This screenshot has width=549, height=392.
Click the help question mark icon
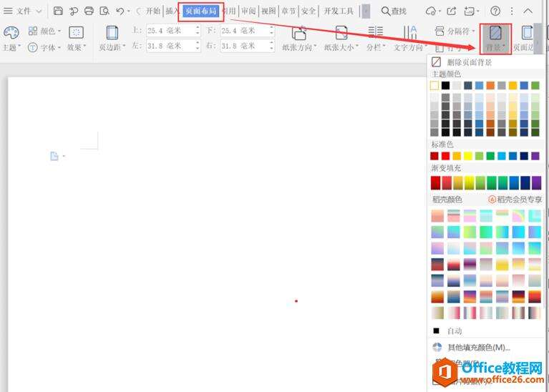click(495, 11)
